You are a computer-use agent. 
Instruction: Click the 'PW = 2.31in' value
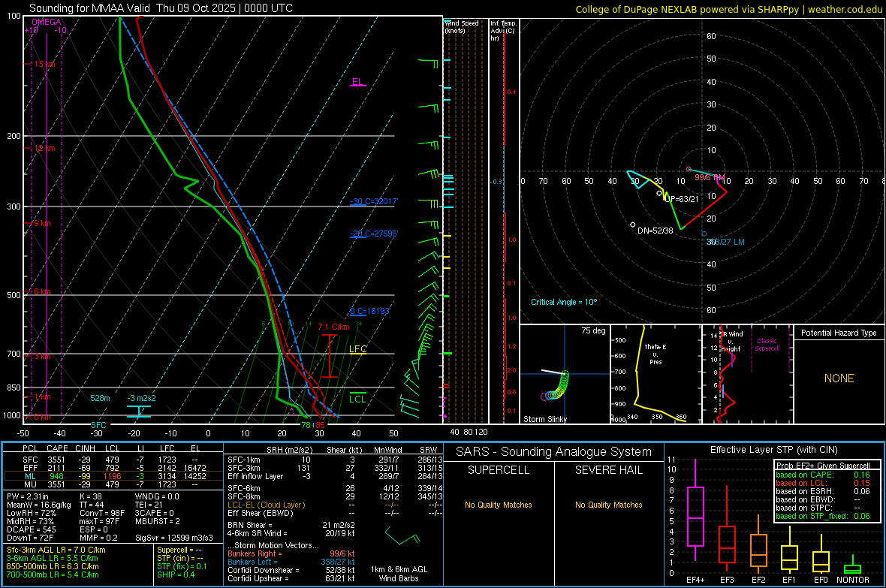[x=28, y=496]
